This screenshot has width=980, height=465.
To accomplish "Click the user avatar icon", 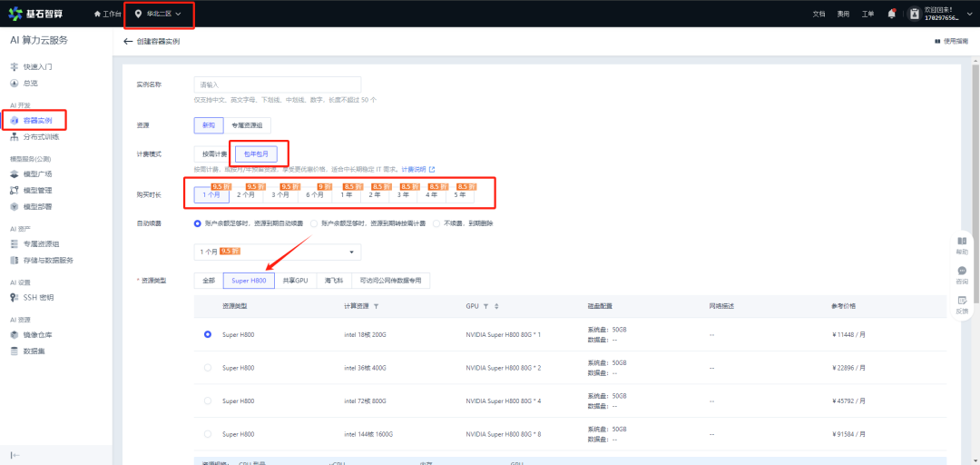I will (x=914, y=14).
